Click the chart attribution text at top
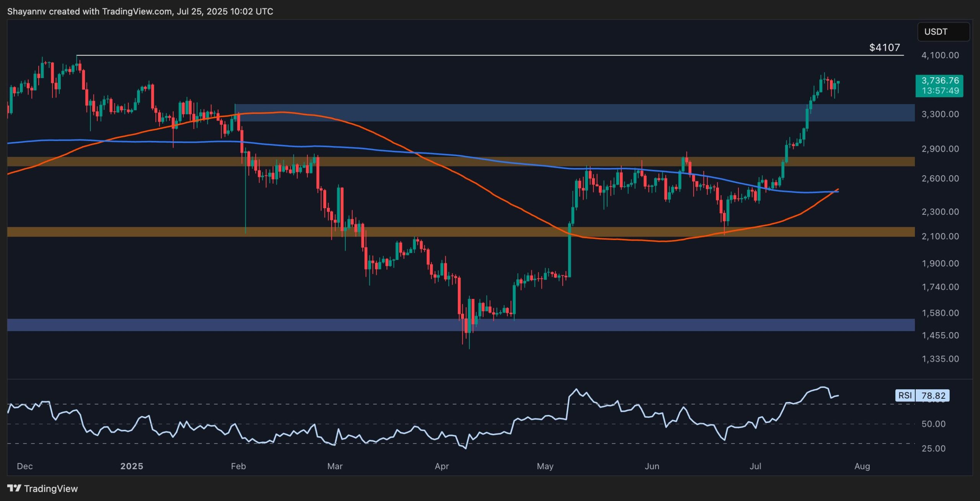 140,11
